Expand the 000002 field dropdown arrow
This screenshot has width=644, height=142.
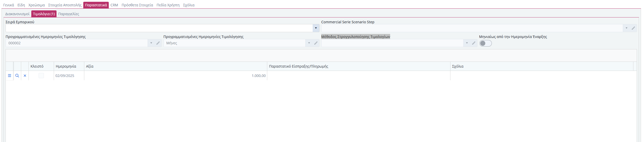151,43
